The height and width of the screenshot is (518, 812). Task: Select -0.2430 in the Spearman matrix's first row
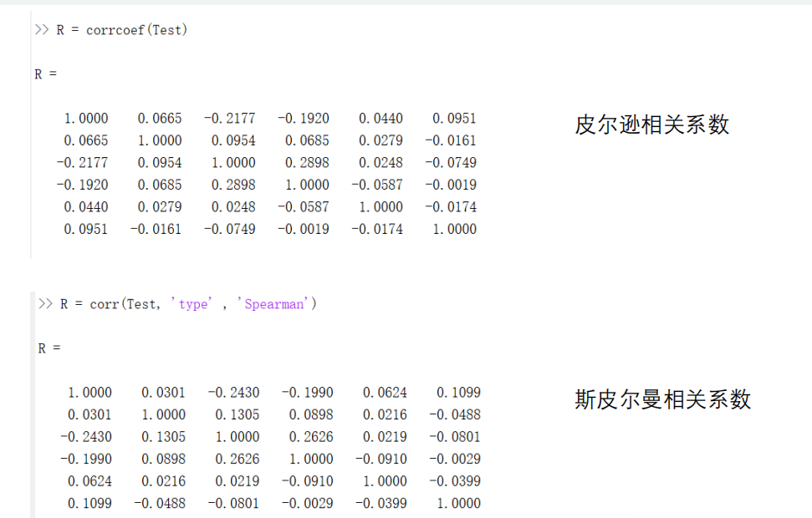click(x=233, y=393)
